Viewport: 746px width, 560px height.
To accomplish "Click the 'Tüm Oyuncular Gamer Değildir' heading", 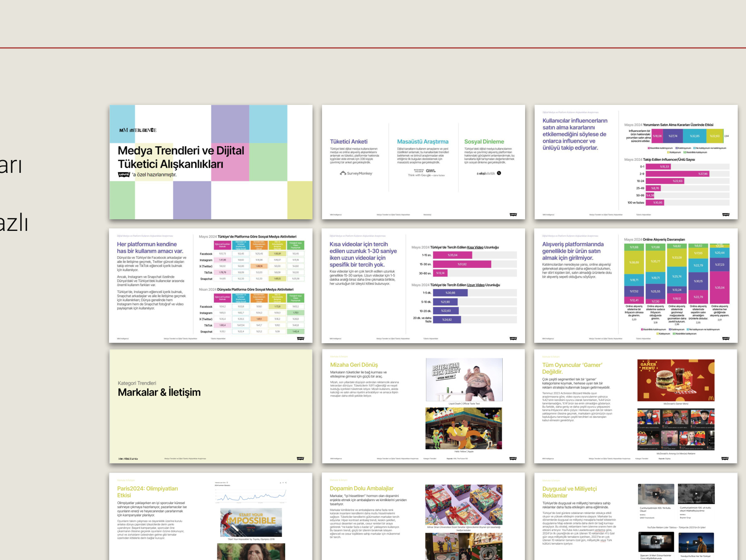I will pos(572,368).
